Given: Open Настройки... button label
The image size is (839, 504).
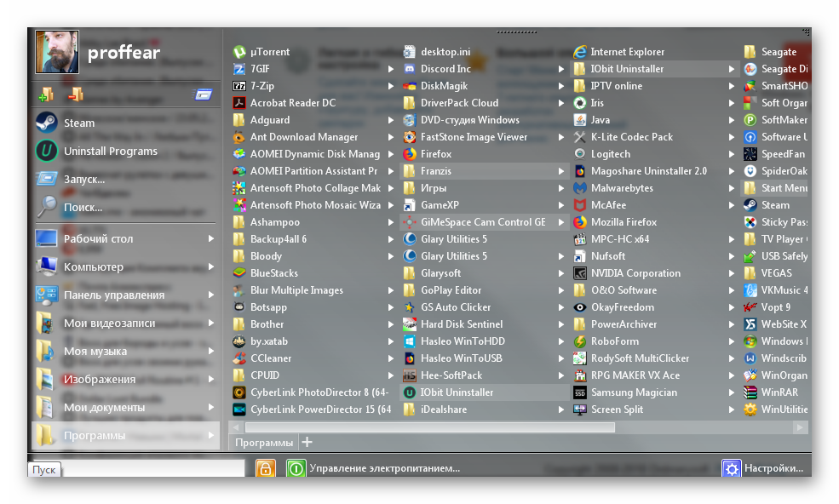Looking at the screenshot, I should [773, 468].
